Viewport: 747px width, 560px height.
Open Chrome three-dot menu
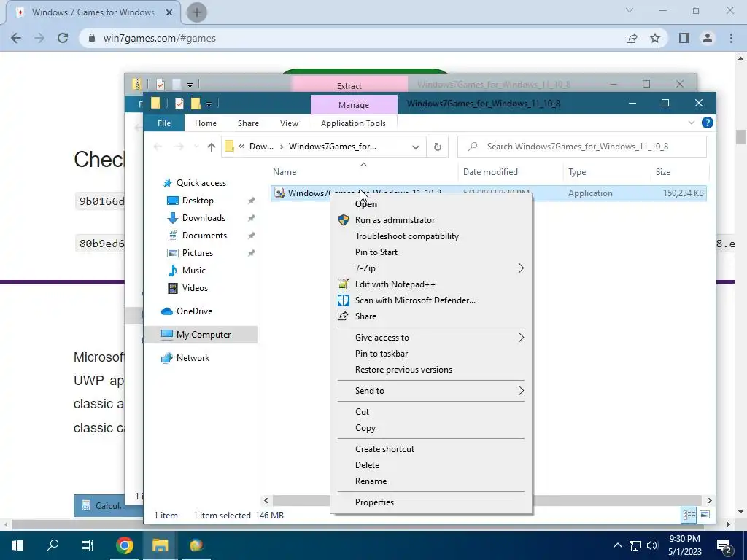coord(731,38)
